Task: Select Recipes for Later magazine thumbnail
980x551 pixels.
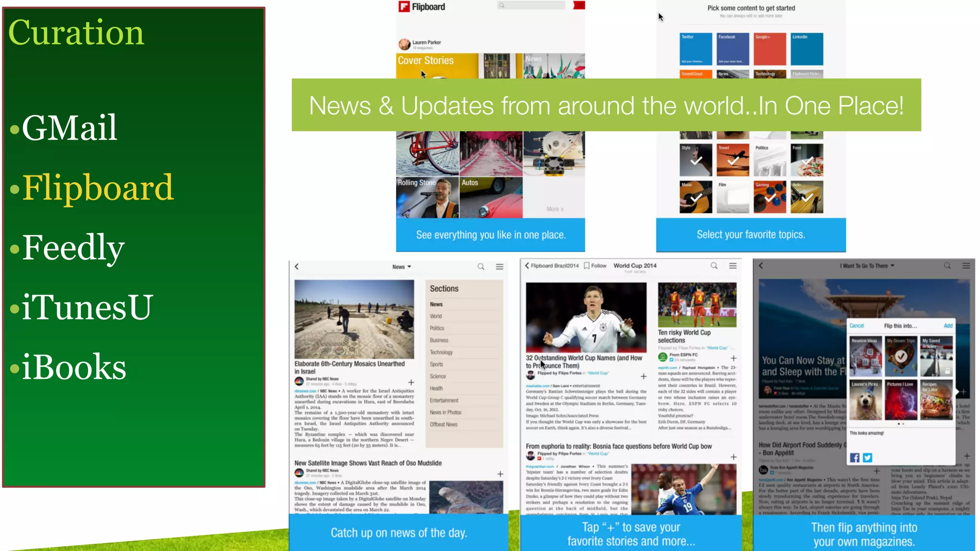Action: tap(936, 400)
